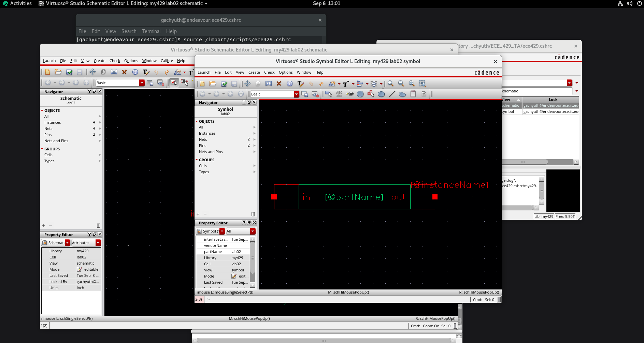Select the Ellipse shape tool in Symbol Editor
The width and height of the screenshot is (644, 343).
coord(381,94)
